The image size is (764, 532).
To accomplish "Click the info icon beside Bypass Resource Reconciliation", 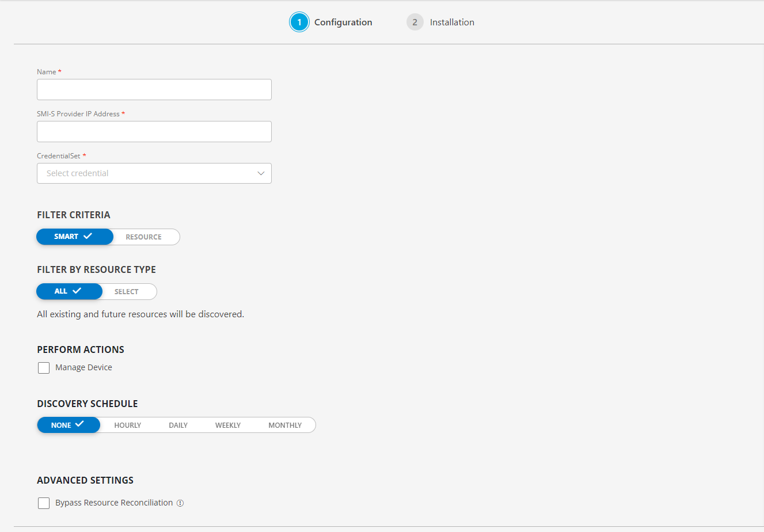I will (x=180, y=503).
